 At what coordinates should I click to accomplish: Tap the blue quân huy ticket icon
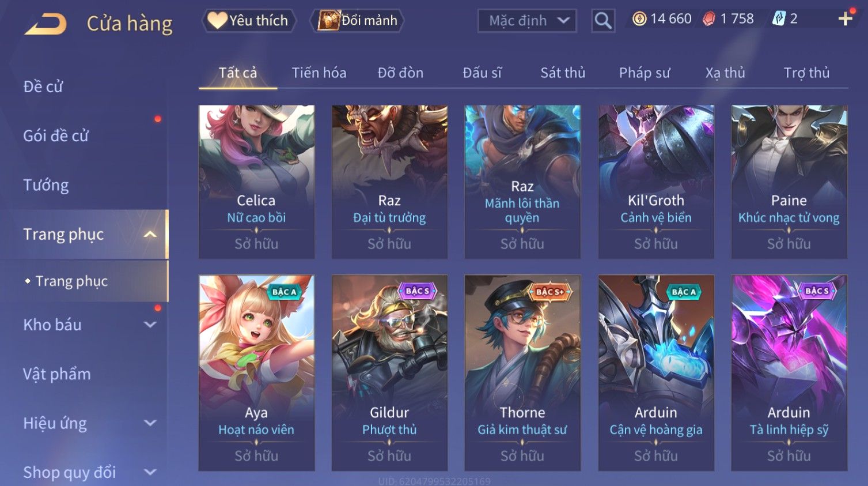point(779,19)
